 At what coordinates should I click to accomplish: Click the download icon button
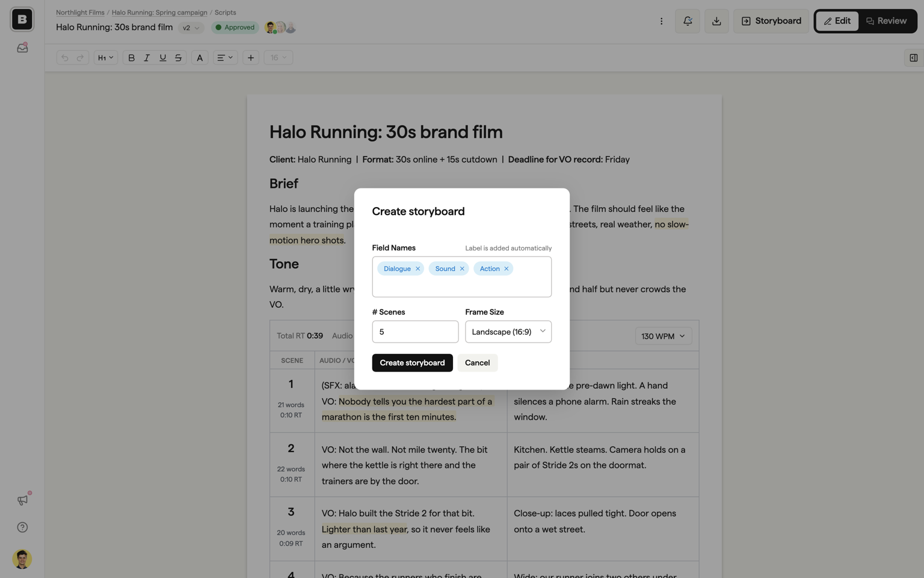click(x=716, y=21)
